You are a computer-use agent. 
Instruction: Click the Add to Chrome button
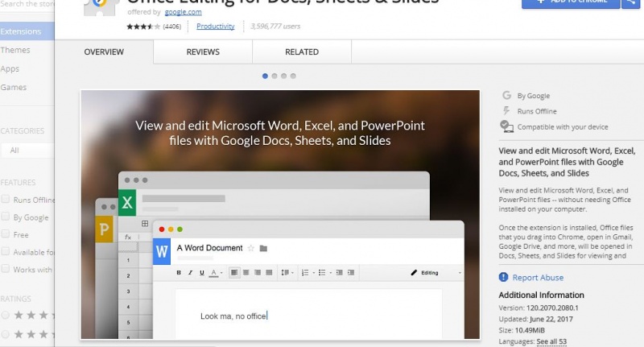click(x=571, y=3)
